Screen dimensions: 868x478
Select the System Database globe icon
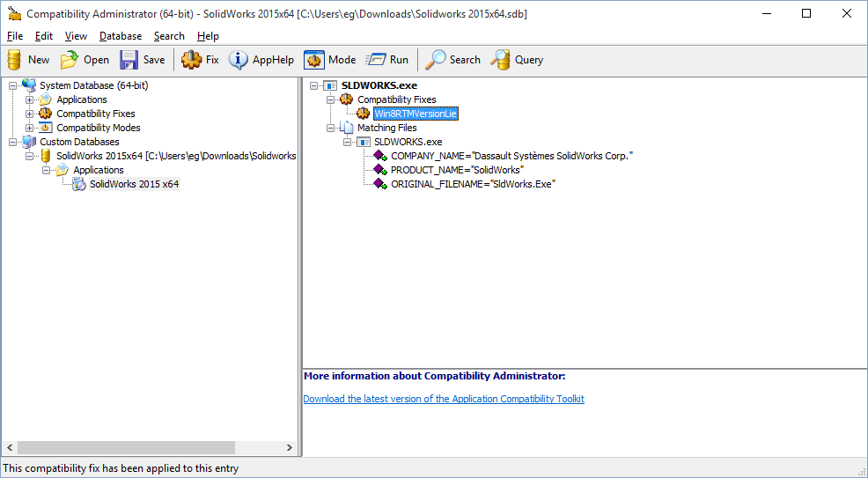(29, 85)
